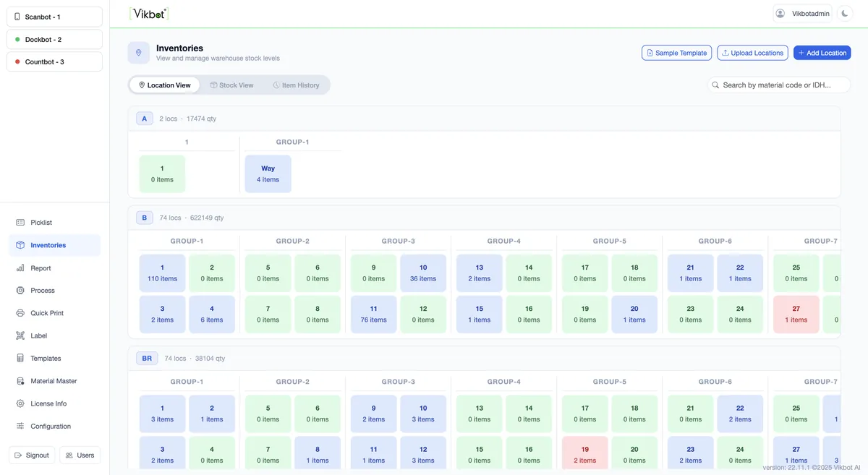This screenshot has height=475, width=868.
Task: Open red zone B location 27
Action: tap(796, 314)
